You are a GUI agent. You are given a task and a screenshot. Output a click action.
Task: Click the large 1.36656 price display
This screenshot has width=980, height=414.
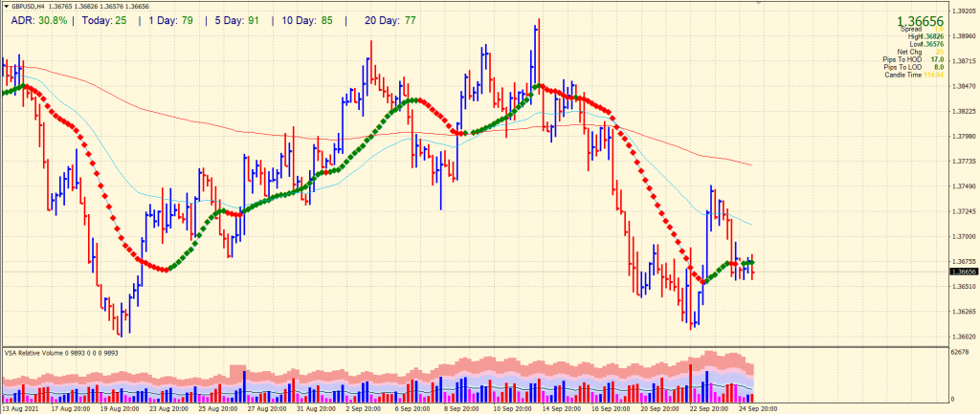pos(919,21)
